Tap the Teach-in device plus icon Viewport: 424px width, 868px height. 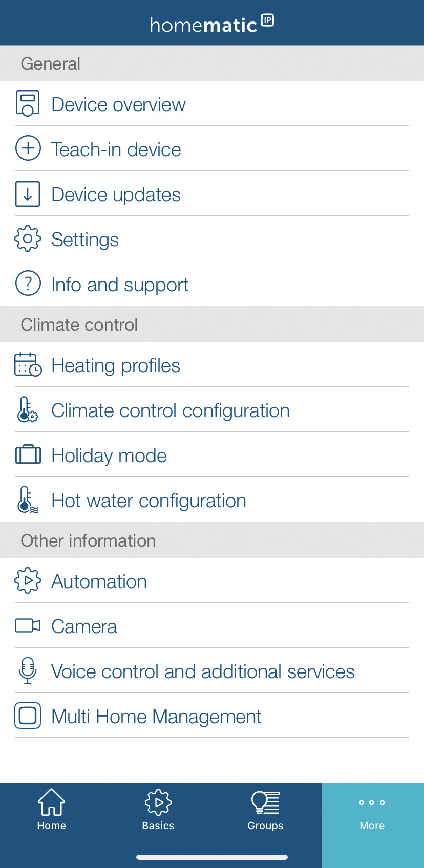28,148
